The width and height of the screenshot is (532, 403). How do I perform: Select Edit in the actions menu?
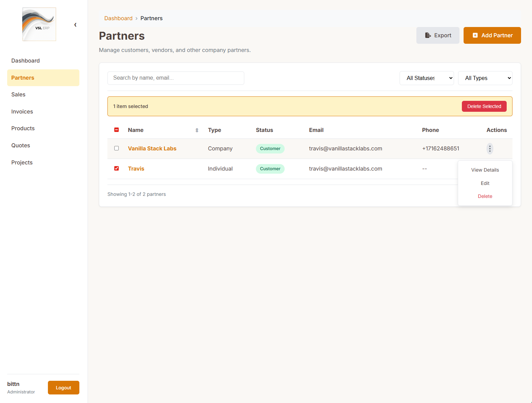coord(485,183)
